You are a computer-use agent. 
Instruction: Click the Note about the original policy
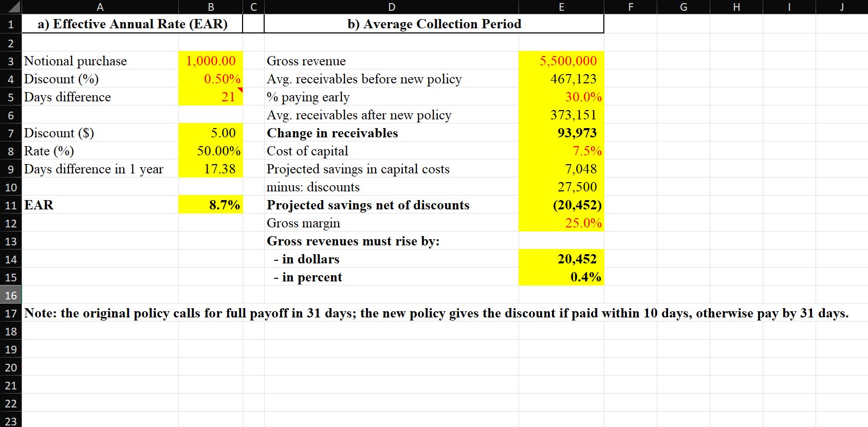pyautogui.click(x=436, y=313)
